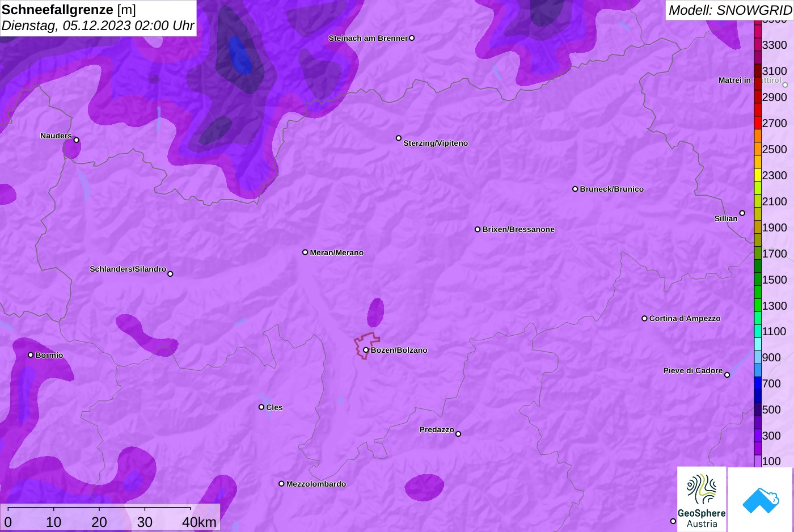This screenshot has height=532, width=794.
Task: Click the Cortina d'Ampezzo label text
Action: click(x=685, y=318)
